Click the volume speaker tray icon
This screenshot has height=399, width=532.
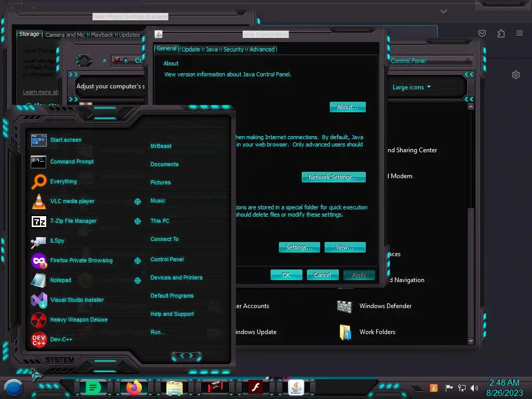(x=474, y=388)
